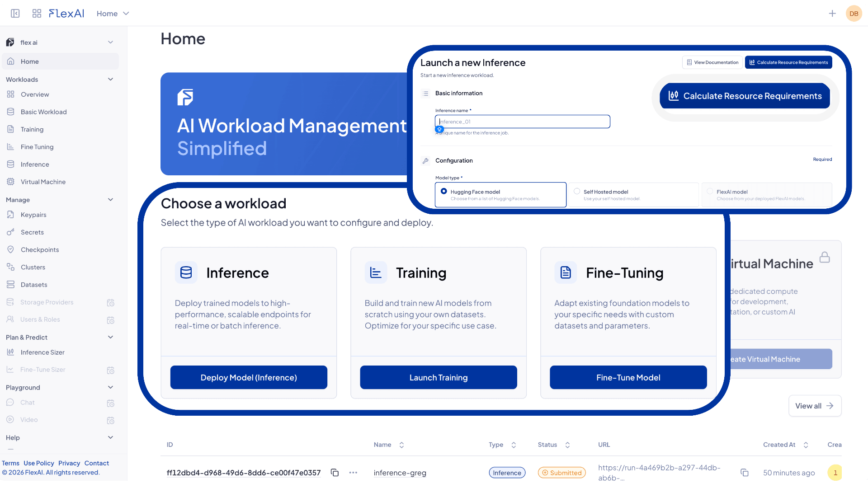Image resolution: width=868 pixels, height=488 pixels.
Task: Click the Inference card database icon
Action: coord(186,272)
